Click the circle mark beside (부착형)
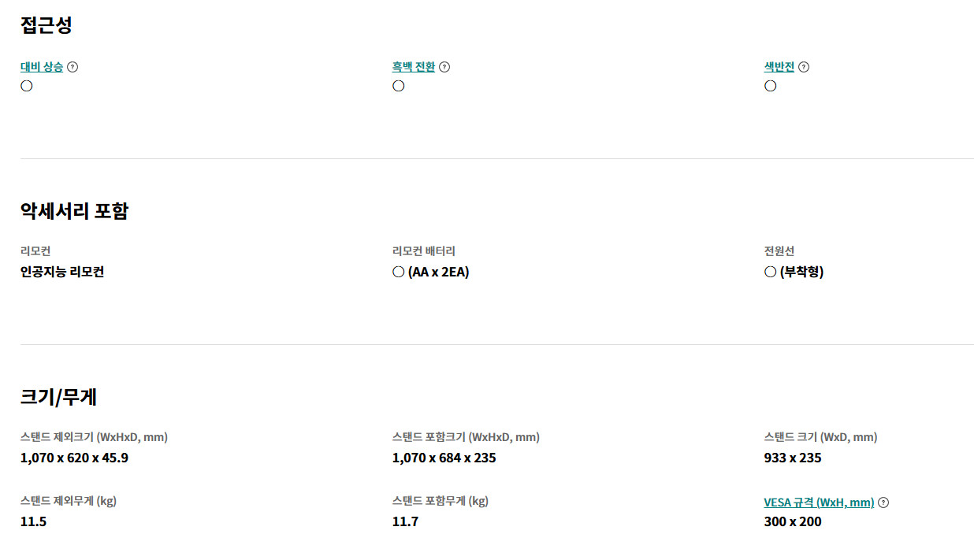 coord(771,272)
